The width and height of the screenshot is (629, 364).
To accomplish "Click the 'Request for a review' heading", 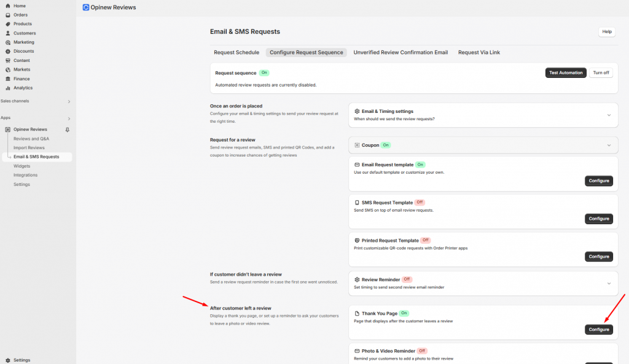I will [232, 140].
